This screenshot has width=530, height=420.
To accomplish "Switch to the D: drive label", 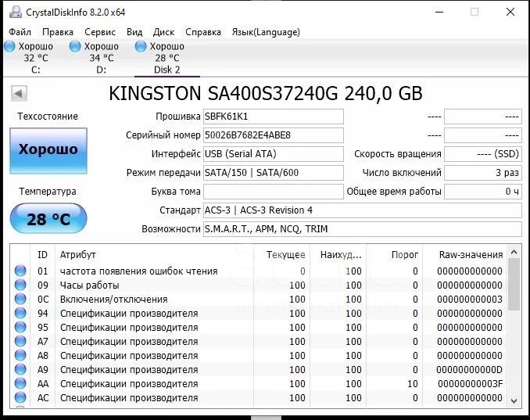I will pyautogui.click(x=102, y=70).
